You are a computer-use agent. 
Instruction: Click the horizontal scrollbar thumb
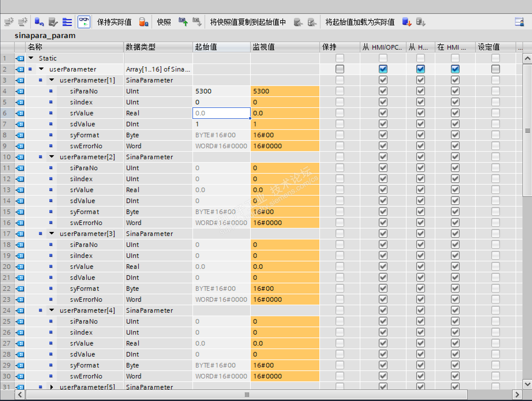pos(247,394)
